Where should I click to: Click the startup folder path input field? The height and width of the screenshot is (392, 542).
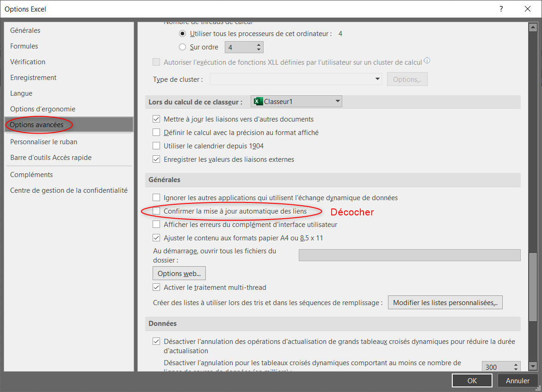coord(409,255)
